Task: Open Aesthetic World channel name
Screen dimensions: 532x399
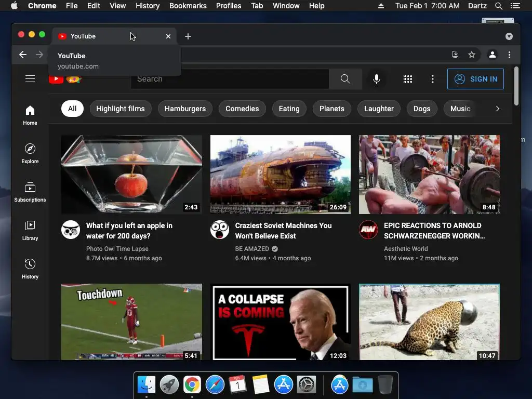Action: coord(406,249)
